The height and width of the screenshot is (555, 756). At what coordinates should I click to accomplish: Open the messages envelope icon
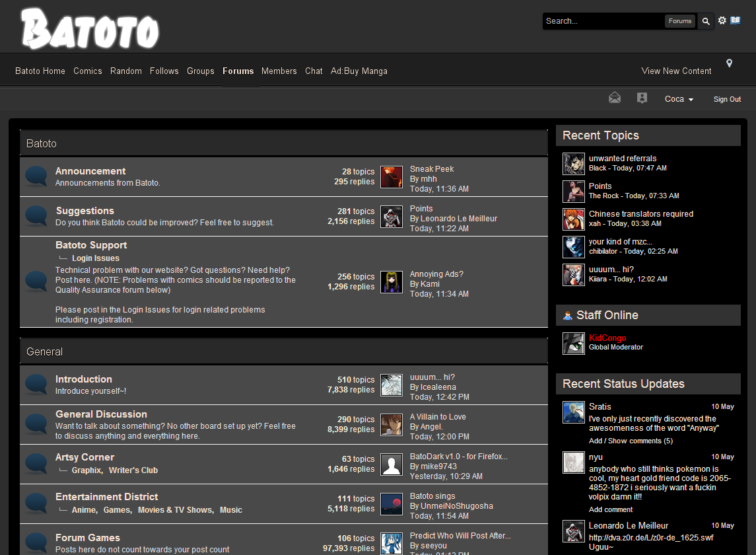615,98
